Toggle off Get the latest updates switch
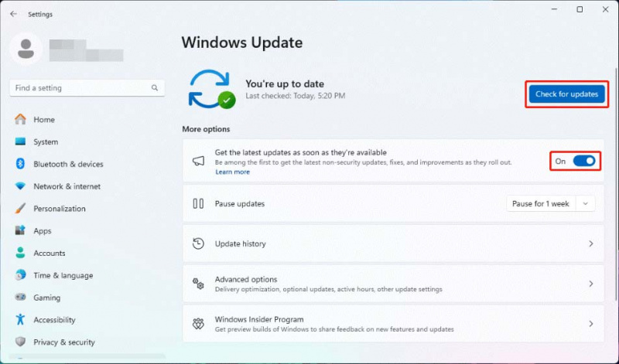Image resolution: width=619 pixels, height=364 pixels. (x=584, y=161)
